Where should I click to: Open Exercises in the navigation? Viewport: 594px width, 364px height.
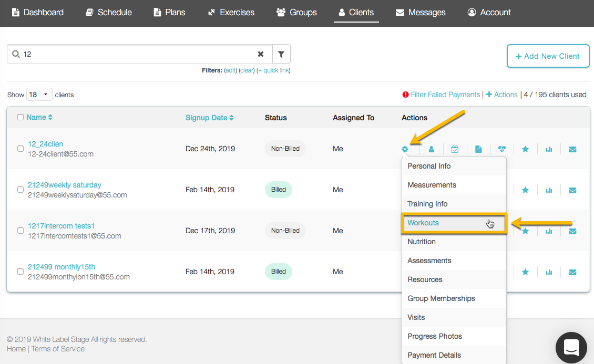coord(231,13)
